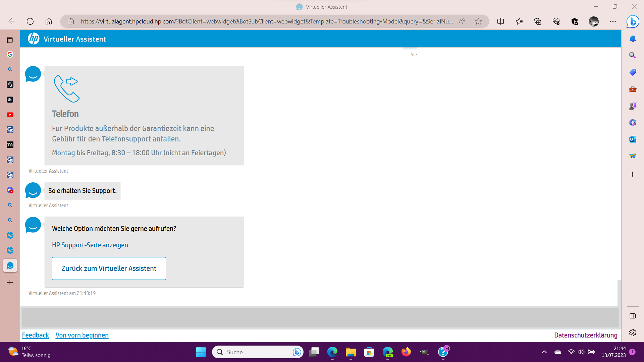Click the Read aloud icon in the address bar
644x362 pixels.
coord(462,21)
